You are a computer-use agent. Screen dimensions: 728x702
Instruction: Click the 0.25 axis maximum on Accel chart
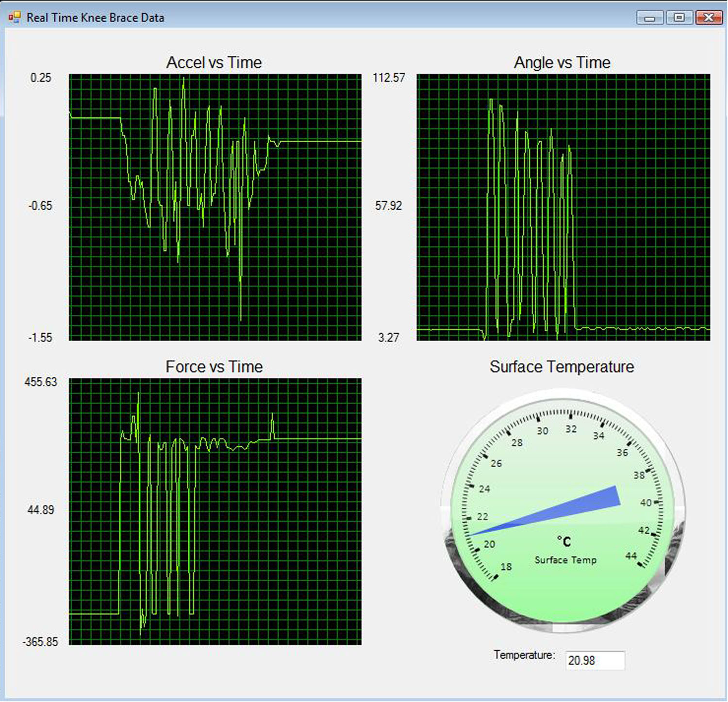pyautogui.click(x=41, y=78)
